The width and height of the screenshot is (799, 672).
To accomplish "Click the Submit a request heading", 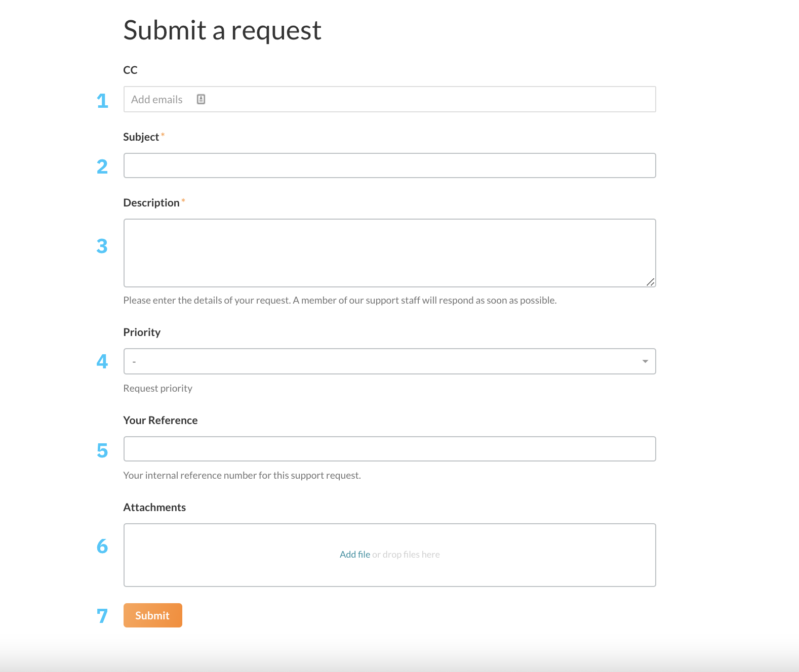I will coord(222,30).
